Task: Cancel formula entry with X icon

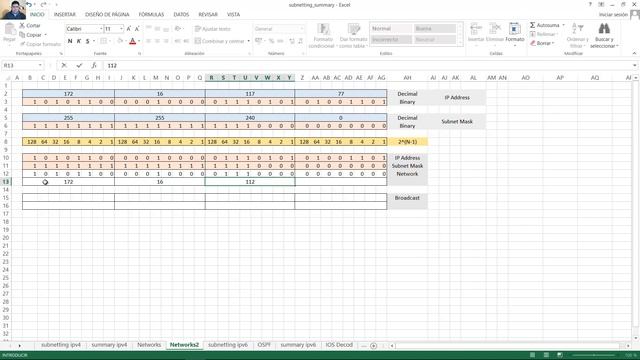Action: click(x=64, y=65)
